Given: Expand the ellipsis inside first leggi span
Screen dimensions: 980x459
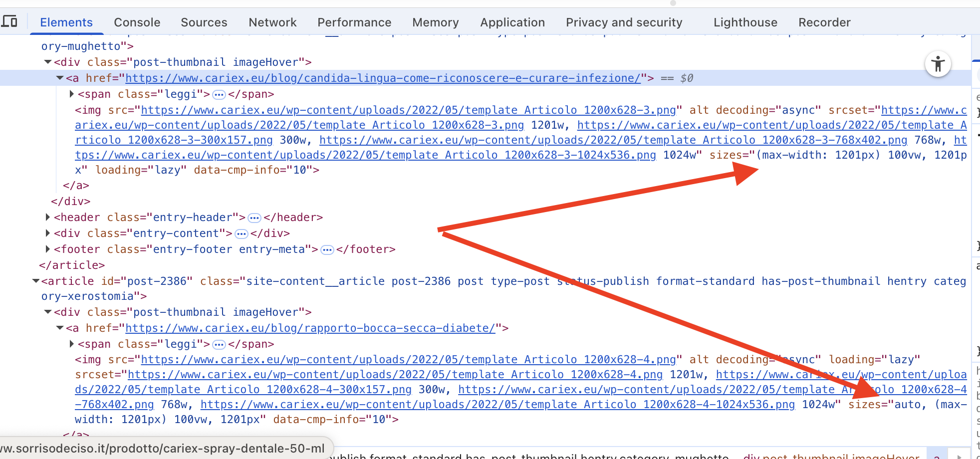Looking at the screenshot, I should (x=219, y=94).
